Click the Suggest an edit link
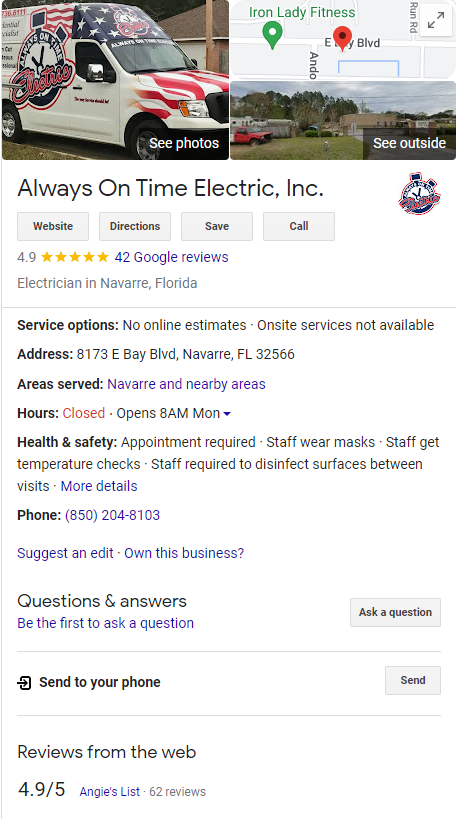This screenshot has width=456, height=819. pos(65,553)
